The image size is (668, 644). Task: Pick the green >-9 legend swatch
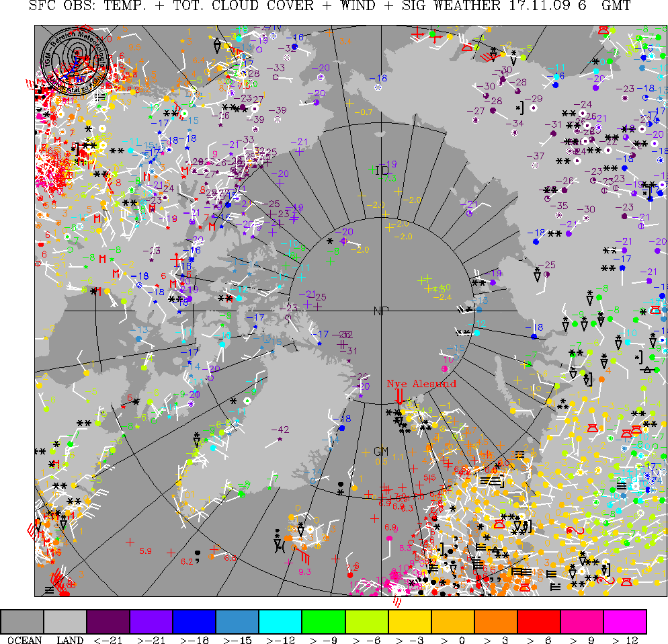click(323, 622)
